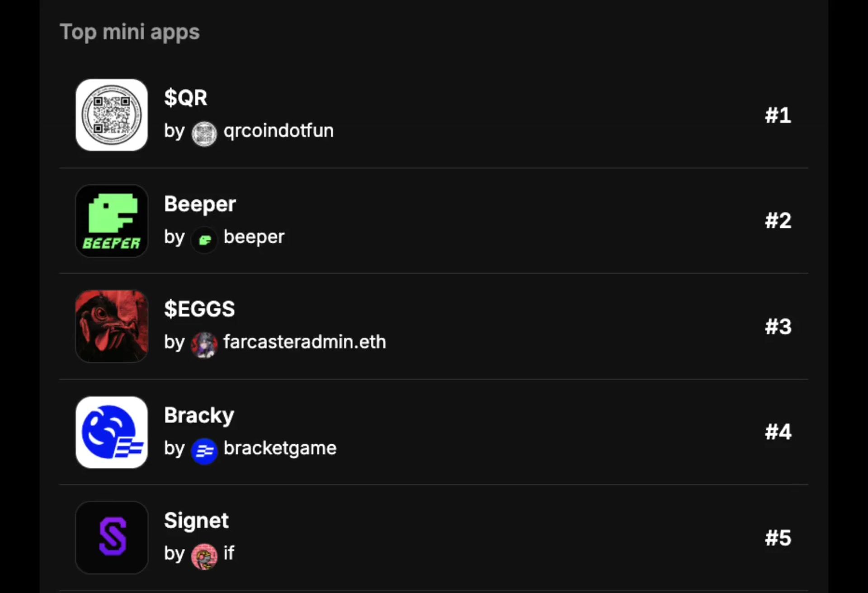Viewport: 868px width, 593px height.
Task: Open the Bracky blue face app icon
Action: coord(112,432)
